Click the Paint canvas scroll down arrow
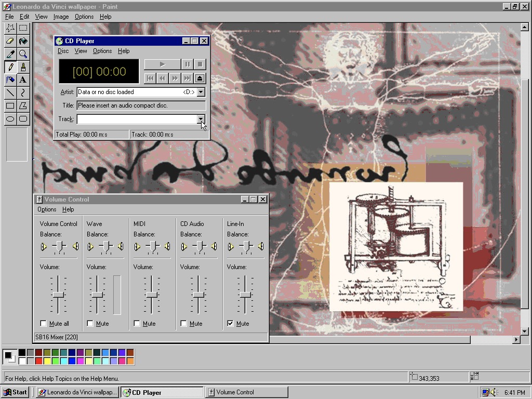Image resolution: width=532 pixels, height=399 pixels. pos(525,331)
